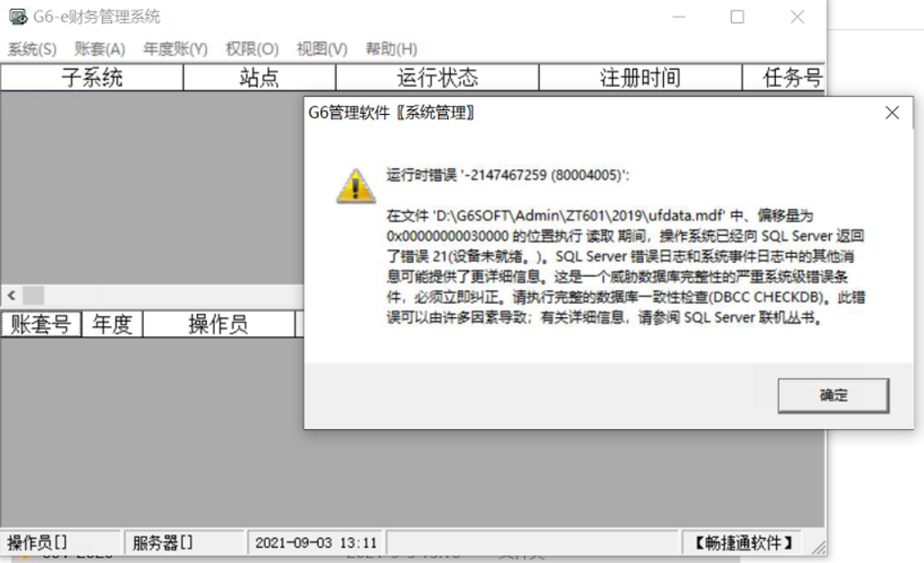924x563 pixels.
Task: Click the 服务器[] status bar field
Action: click(x=183, y=542)
